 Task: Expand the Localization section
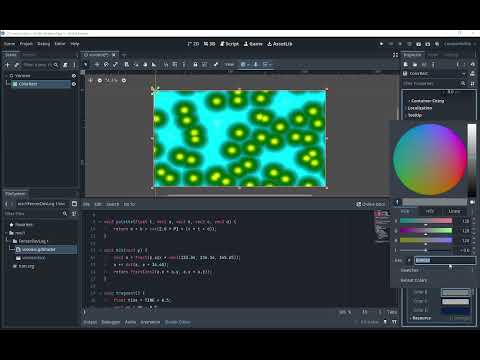pos(419,108)
